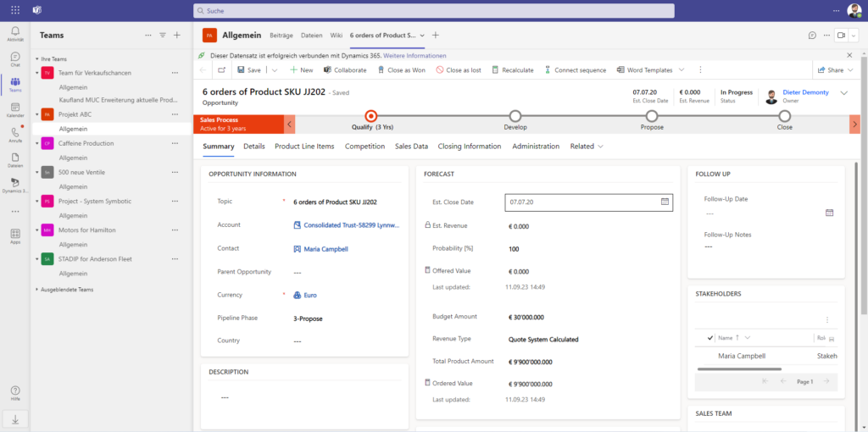Open the conversation icon at top right
Image resolution: width=868 pixels, height=432 pixels.
(x=812, y=35)
